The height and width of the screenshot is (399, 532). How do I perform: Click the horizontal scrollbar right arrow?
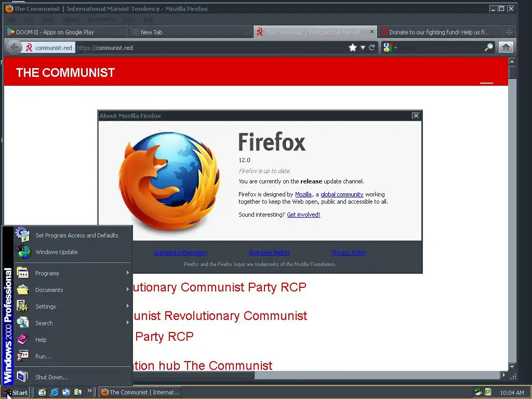[x=504, y=375]
